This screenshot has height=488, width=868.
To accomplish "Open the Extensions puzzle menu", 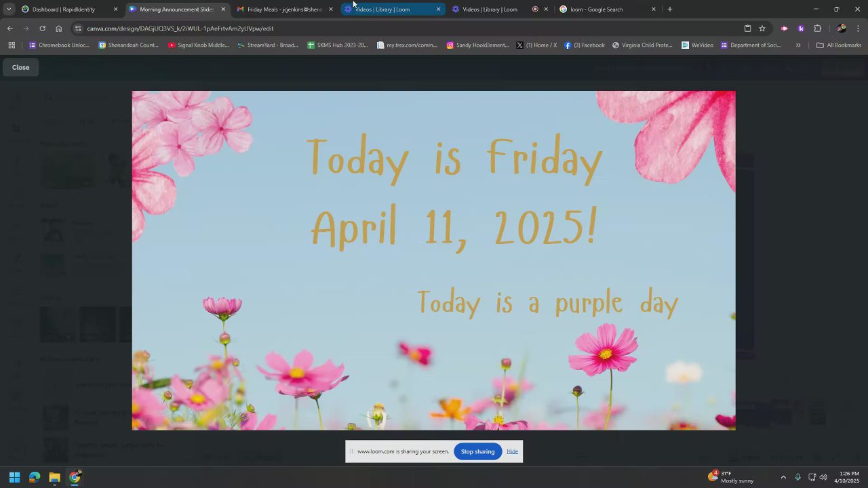I will click(x=817, y=28).
